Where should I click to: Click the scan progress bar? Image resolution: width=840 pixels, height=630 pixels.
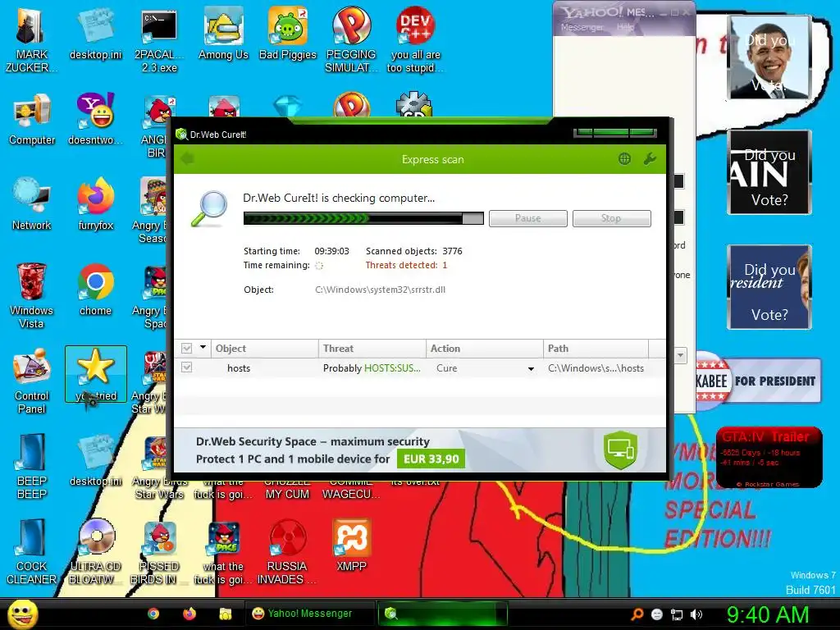pos(363,218)
